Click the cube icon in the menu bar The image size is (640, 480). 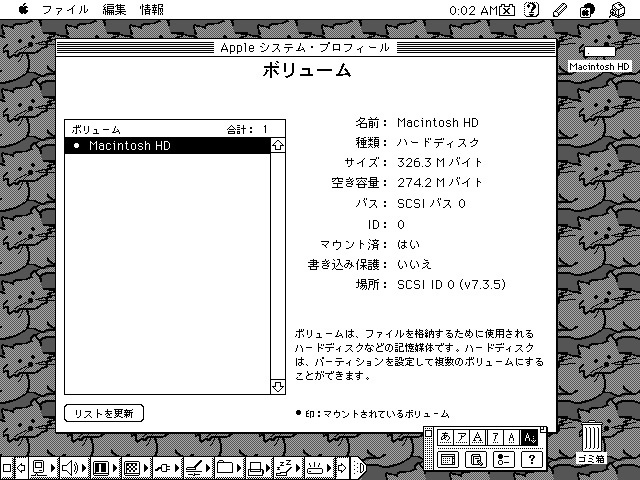(x=617, y=10)
